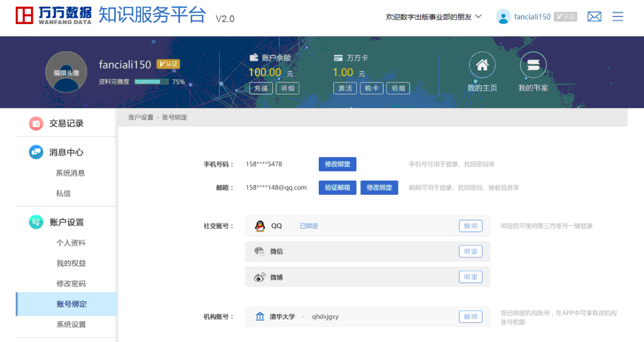Click the account settings sidebar icon
644x342 pixels.
(x=36, y=222)
